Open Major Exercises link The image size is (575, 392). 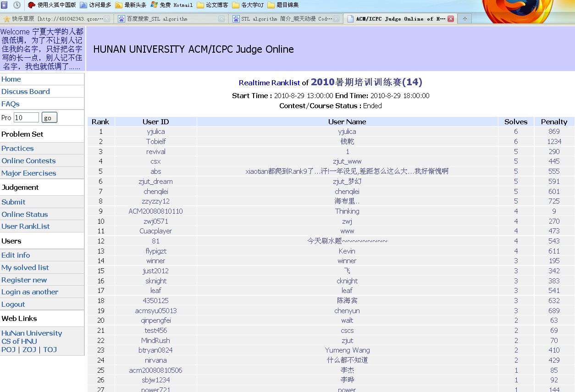[29, 173]
